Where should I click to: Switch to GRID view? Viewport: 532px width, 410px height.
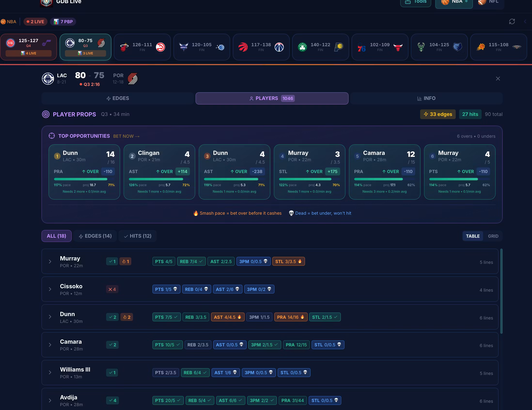pos(493,236)
